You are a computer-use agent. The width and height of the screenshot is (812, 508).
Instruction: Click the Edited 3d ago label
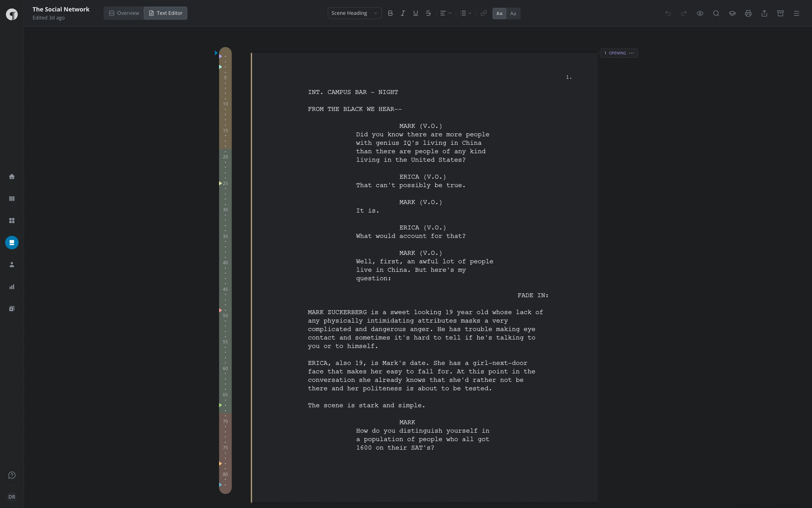click(x=49, y=18)
